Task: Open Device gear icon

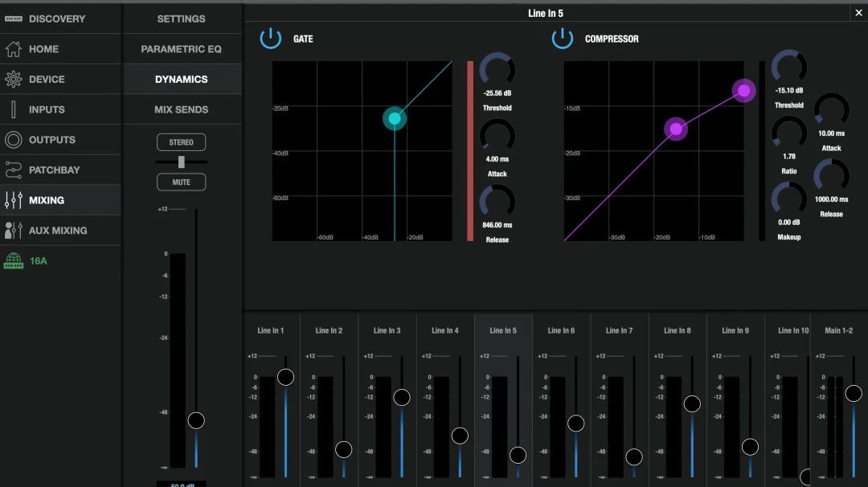Action: 14,79
